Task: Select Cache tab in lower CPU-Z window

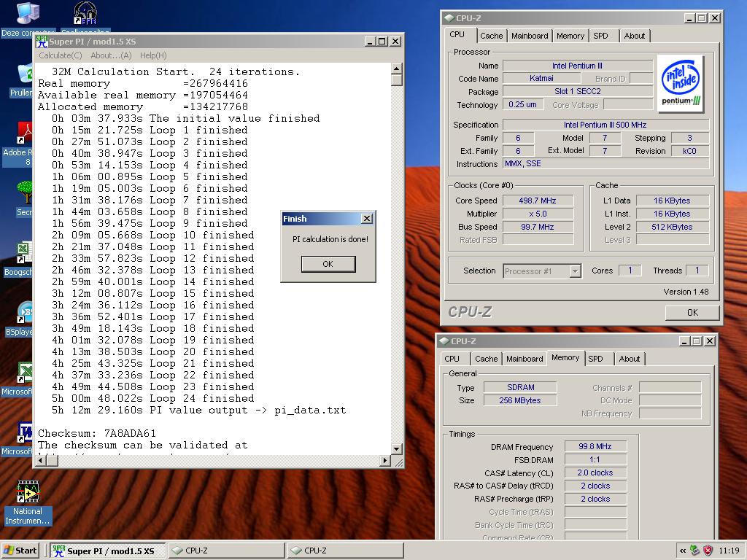Action: pyautogui.click(x=486, y=359)
